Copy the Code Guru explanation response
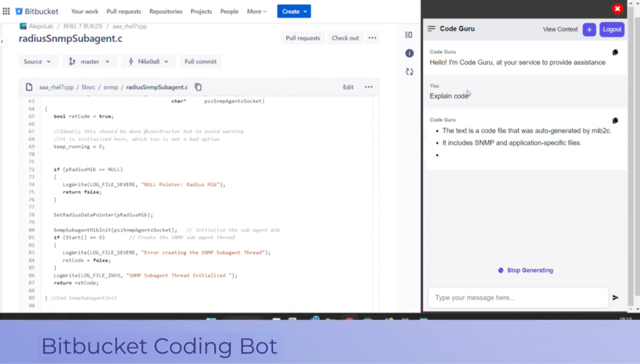 tap(615, 121)
